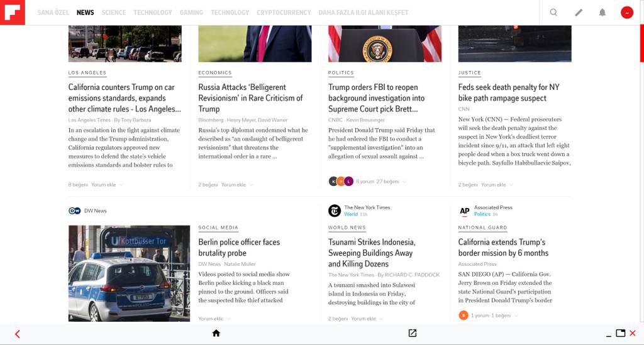Click ECONOMICS topic tag

(215, 73)
